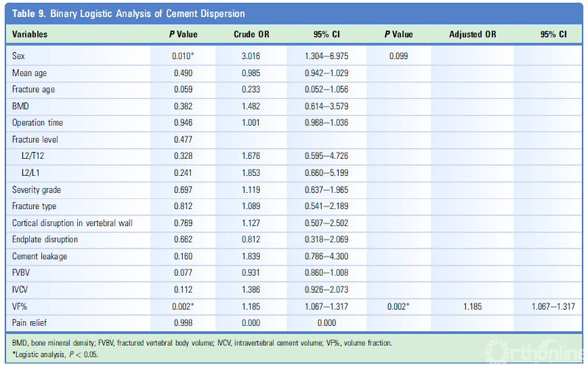Click the Logistic analysis P < 0.05 footnote
The width and height of the screenshot is (588, 368).
click(56, 353)
